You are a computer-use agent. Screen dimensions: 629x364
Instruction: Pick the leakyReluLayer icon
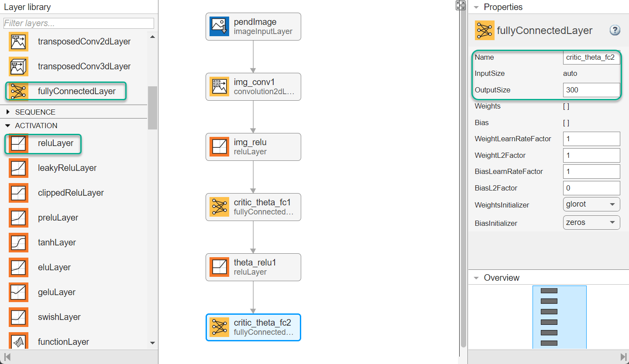pos(18,168)
